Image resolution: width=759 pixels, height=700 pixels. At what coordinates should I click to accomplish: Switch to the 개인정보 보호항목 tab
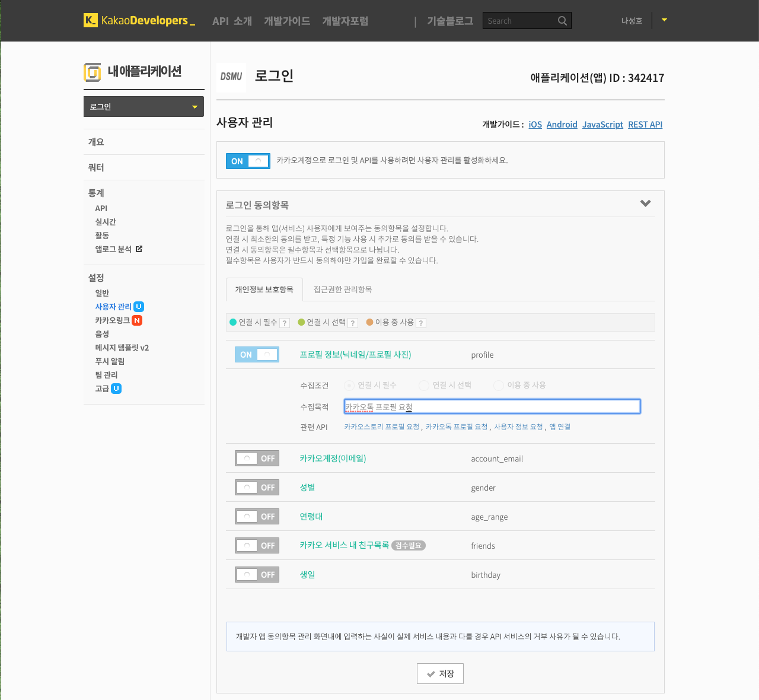click(x=264, y=289)
